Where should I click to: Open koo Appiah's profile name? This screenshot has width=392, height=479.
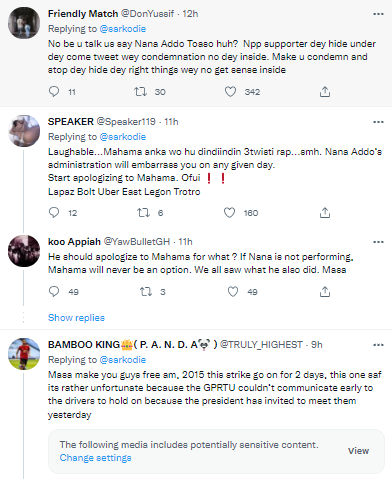pyautogui.click(x=74, y=242)
